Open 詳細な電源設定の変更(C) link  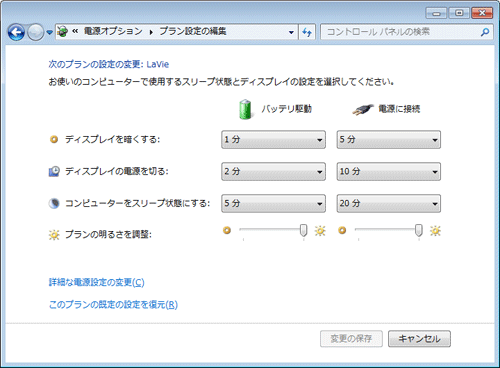pos(97,282)
